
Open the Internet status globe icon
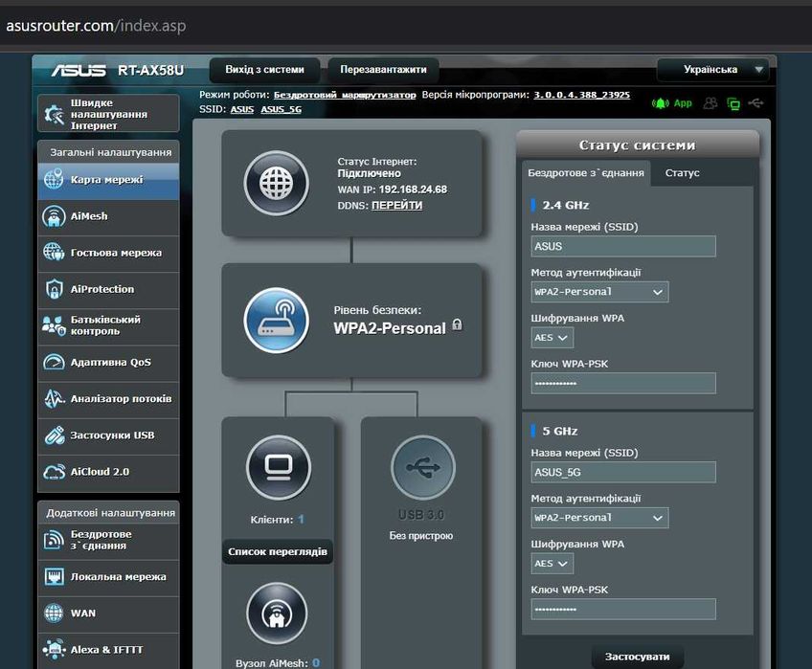[277, 184]
